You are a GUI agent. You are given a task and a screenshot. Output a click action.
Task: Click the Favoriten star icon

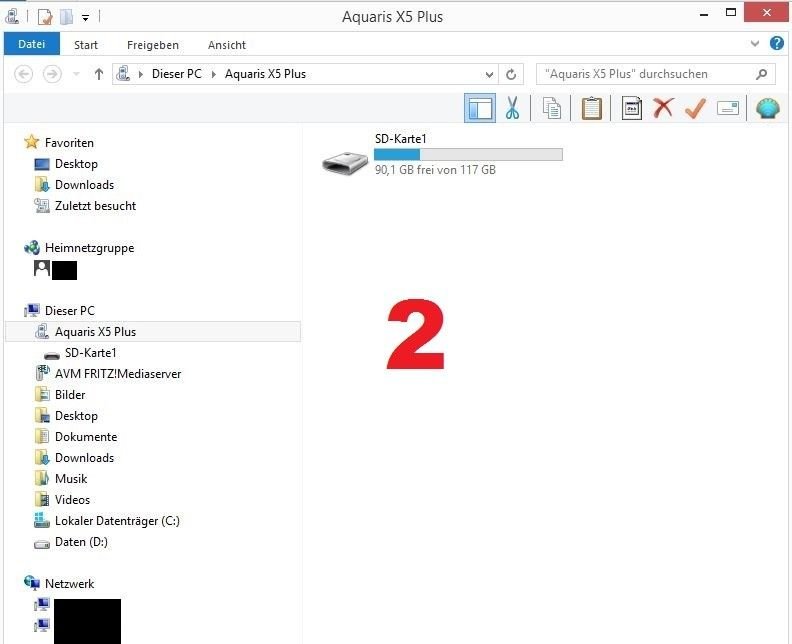point(31,142)
